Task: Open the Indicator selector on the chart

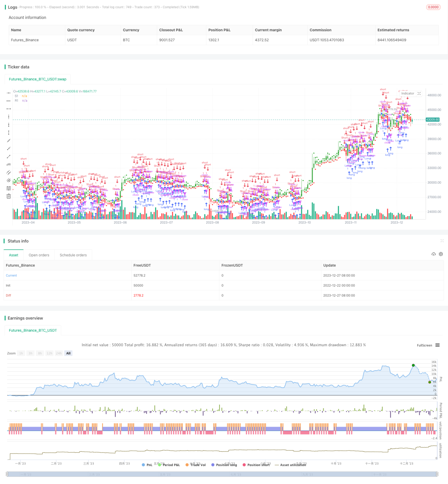Action: [408, 93]
